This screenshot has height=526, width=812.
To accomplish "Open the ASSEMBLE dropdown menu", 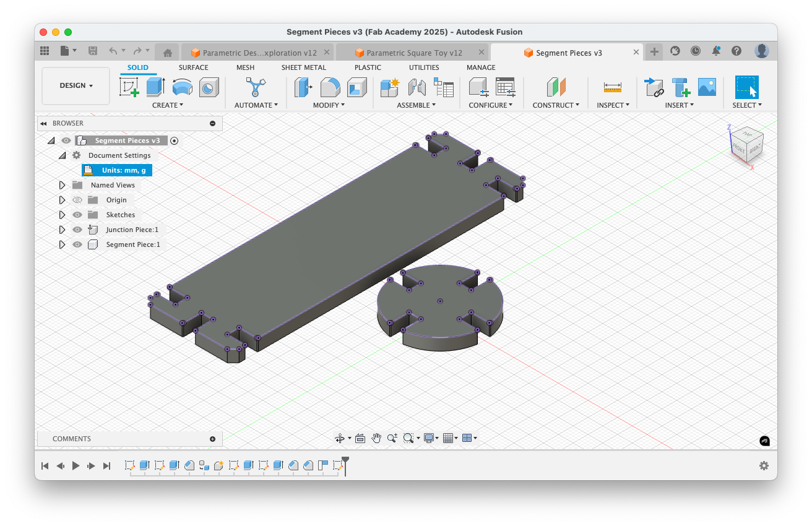I will (416, 105).
